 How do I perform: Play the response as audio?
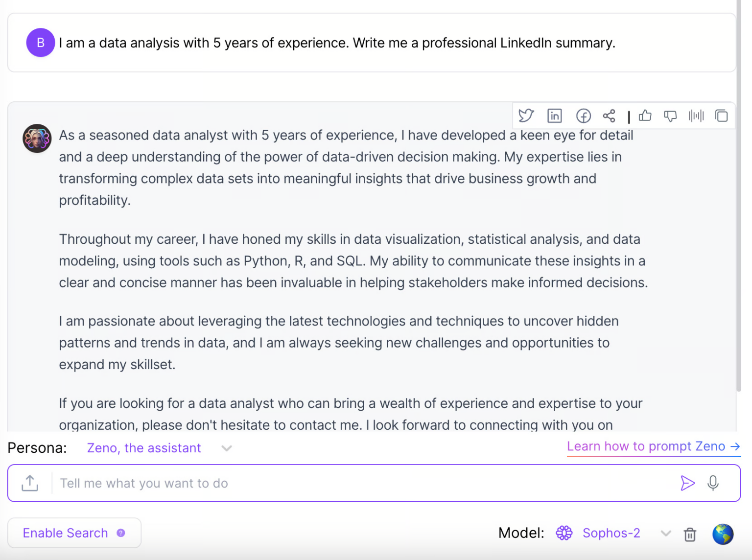[696, 116]
